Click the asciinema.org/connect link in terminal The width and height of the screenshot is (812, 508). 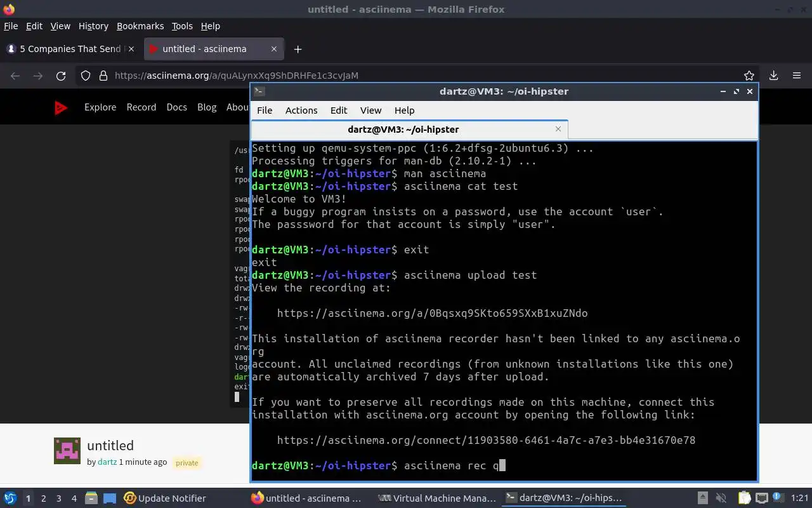coord(486,440)
